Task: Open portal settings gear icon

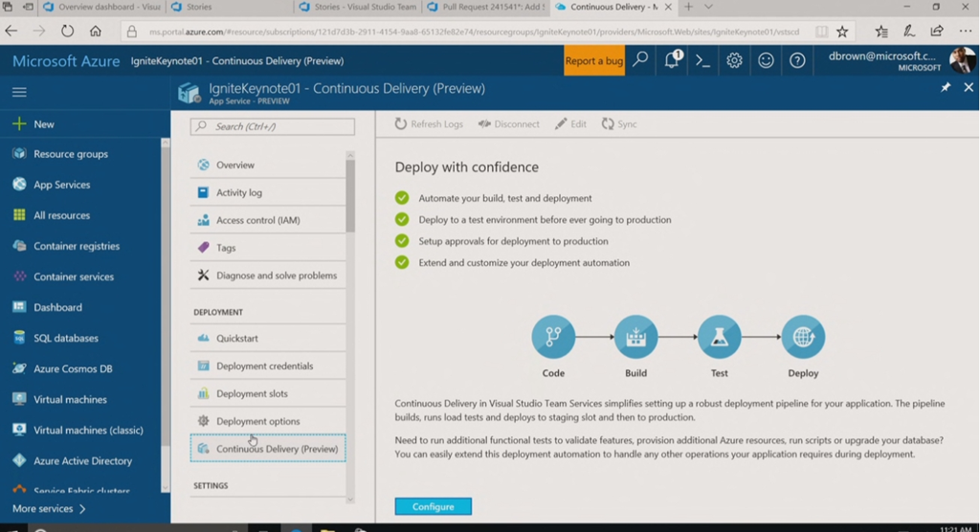Action: click(734, 60)
